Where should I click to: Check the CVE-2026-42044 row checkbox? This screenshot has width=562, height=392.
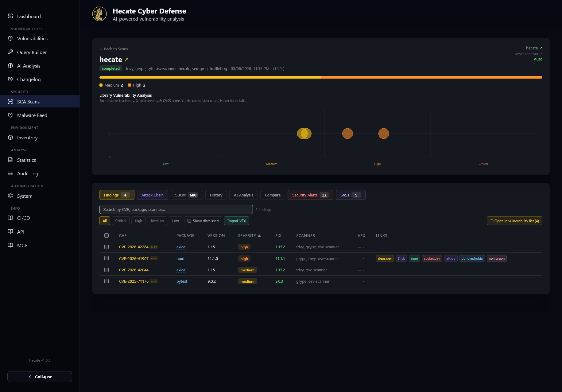click(x=107, y=270)
